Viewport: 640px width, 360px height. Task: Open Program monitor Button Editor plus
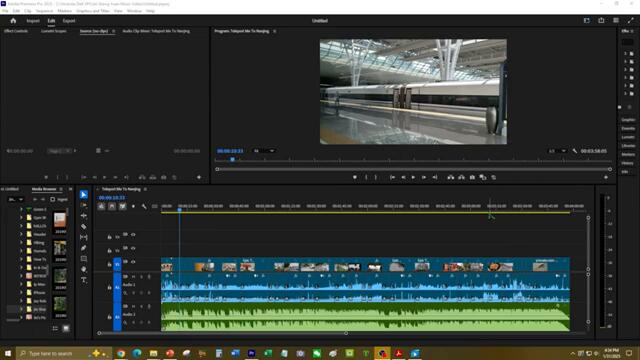pyautogui.click(x=606, y=178)
